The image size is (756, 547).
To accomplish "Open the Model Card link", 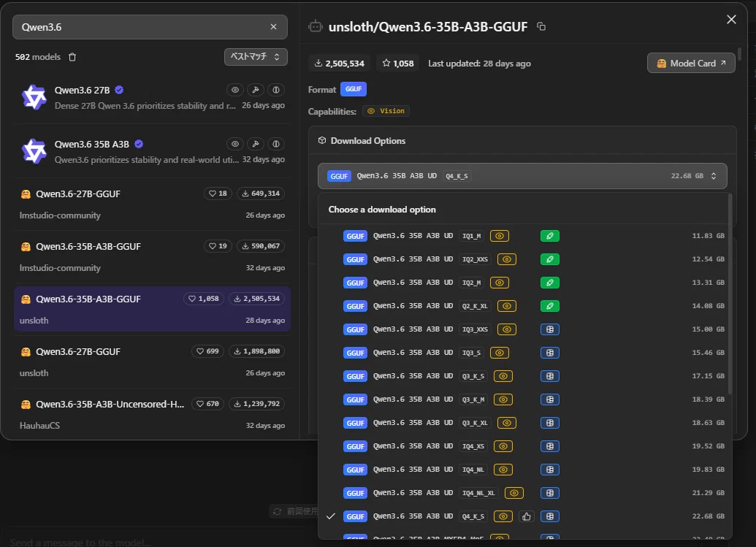I will (x=691, y=63).
